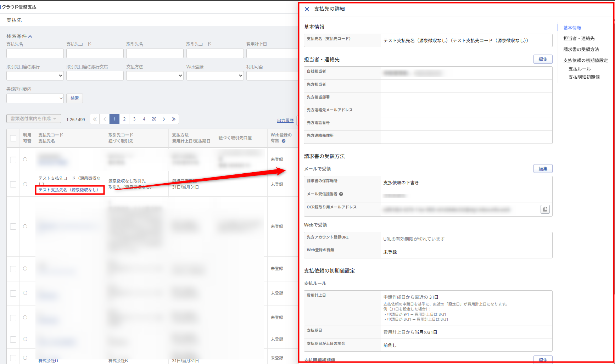
Task: Go to the next page with arrow icon
Action: [x=164, y=119]
